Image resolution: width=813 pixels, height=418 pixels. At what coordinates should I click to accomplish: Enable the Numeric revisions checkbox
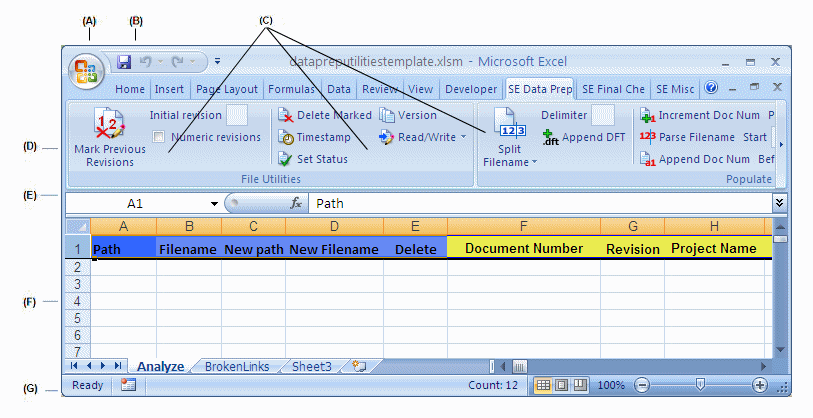pos(159,137)
